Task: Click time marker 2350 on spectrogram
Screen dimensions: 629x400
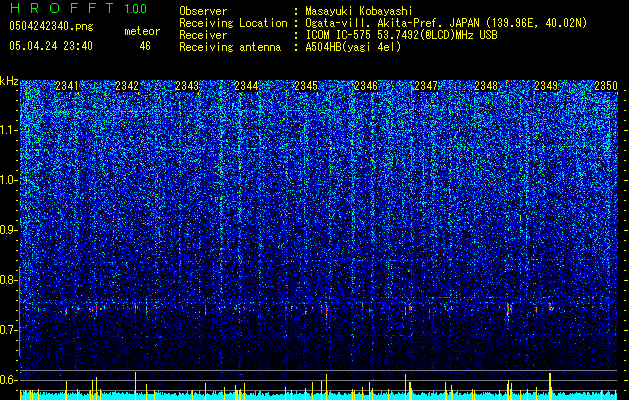Action: point(606,86)
